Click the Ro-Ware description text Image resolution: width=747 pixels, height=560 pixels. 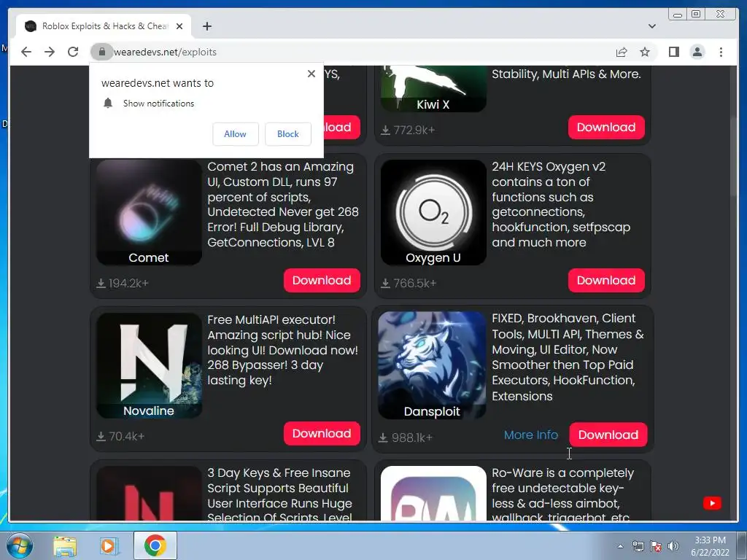[563, 494]
